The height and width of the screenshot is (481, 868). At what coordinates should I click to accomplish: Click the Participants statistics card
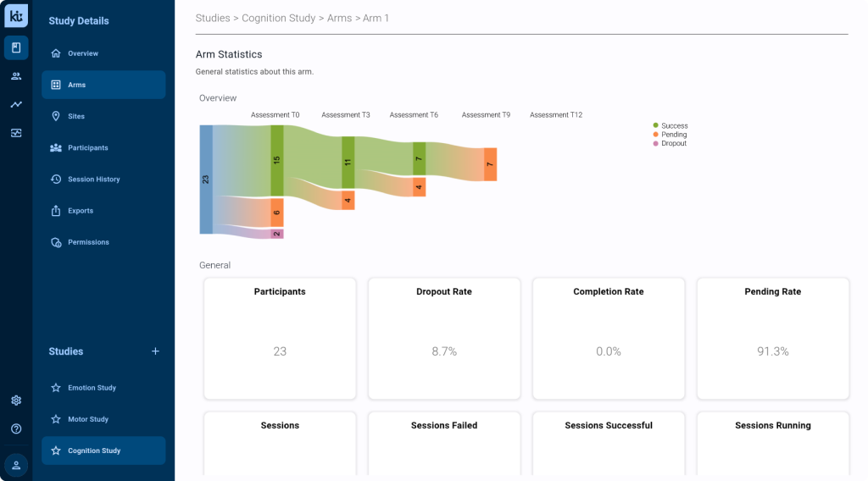click(280, 339)
